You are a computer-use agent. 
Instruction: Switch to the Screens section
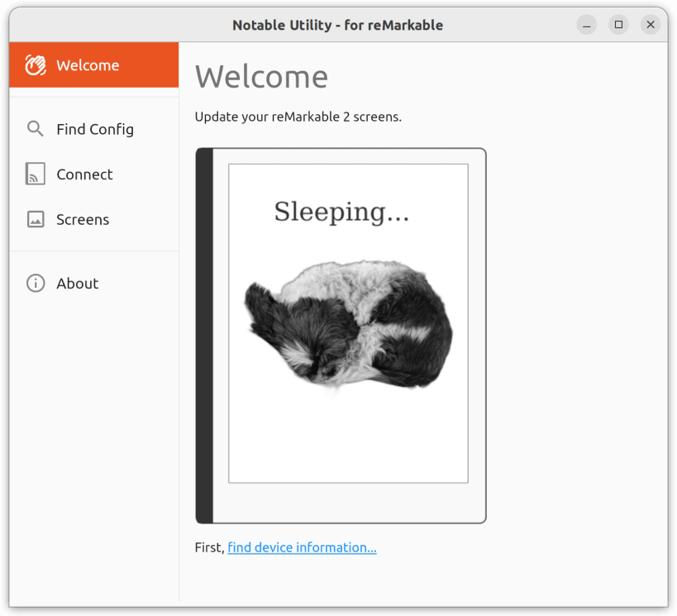93,219
